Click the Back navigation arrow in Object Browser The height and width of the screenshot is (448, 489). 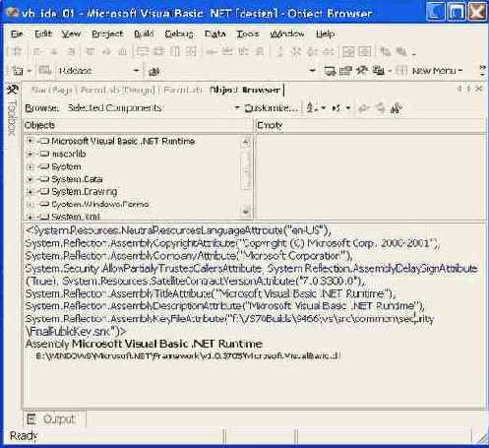click(363, 108)
